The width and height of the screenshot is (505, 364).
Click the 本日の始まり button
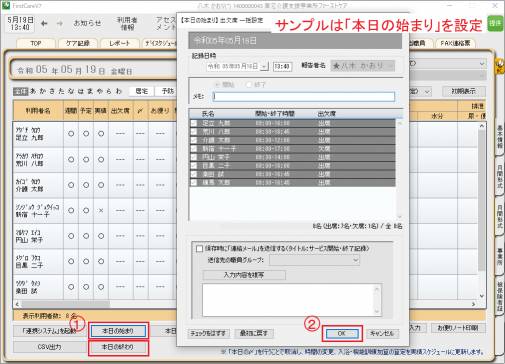(118, 331)
